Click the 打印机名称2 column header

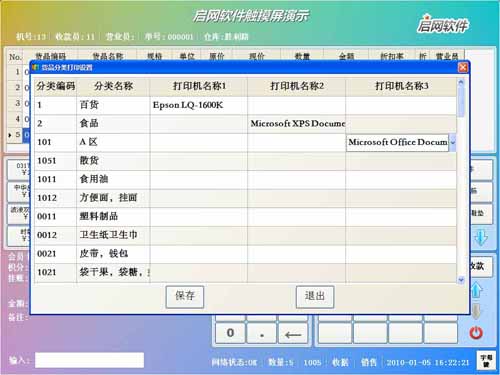tap(296, 87)
